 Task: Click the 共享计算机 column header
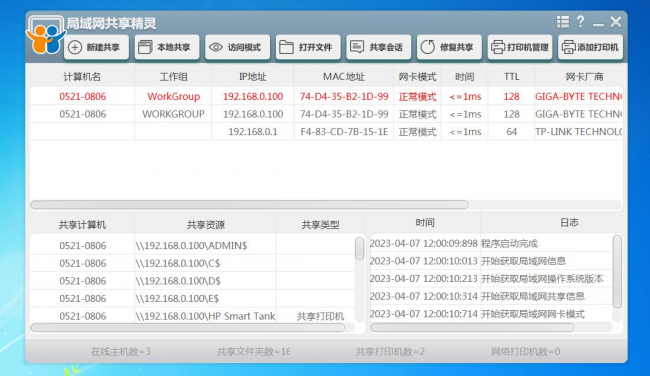(x=82, y=225)
